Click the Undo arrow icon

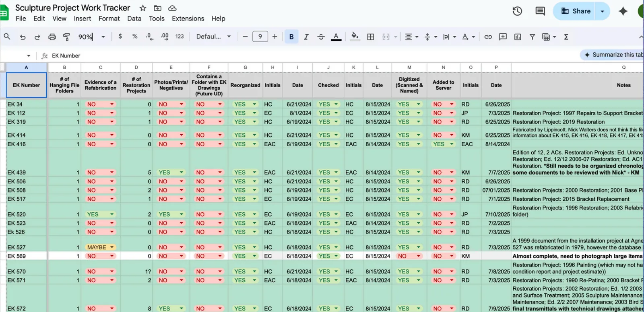[x=23, y=37]
